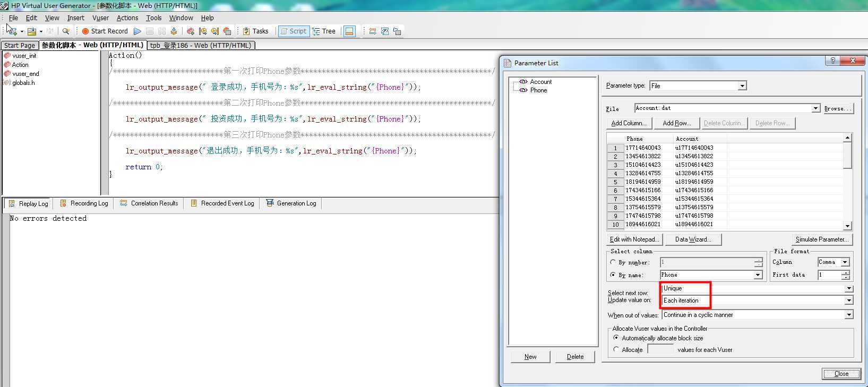The image size is (868, 387).
Task: Open the Tasks view
Action: point(255,31)
